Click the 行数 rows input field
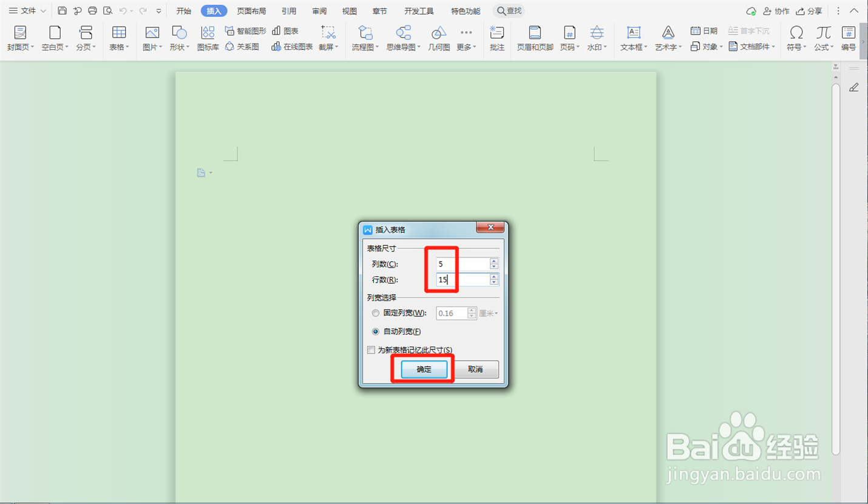Screen dimensions: 868x504 pos(463,279)
